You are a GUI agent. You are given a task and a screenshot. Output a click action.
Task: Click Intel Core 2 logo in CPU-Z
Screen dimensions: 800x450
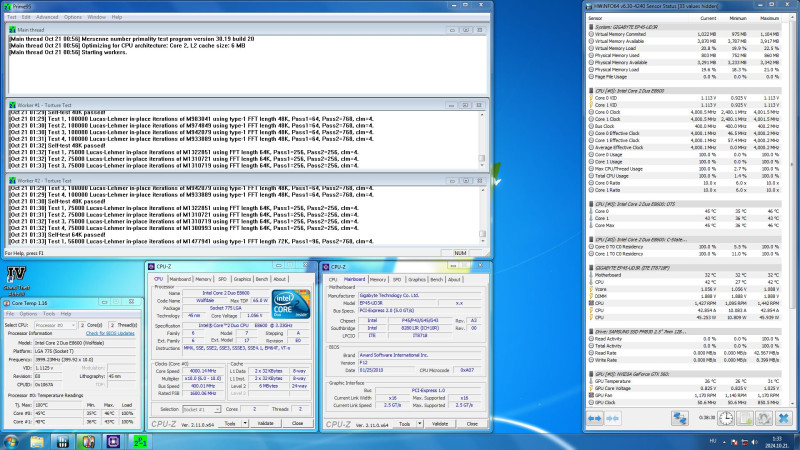291,305
